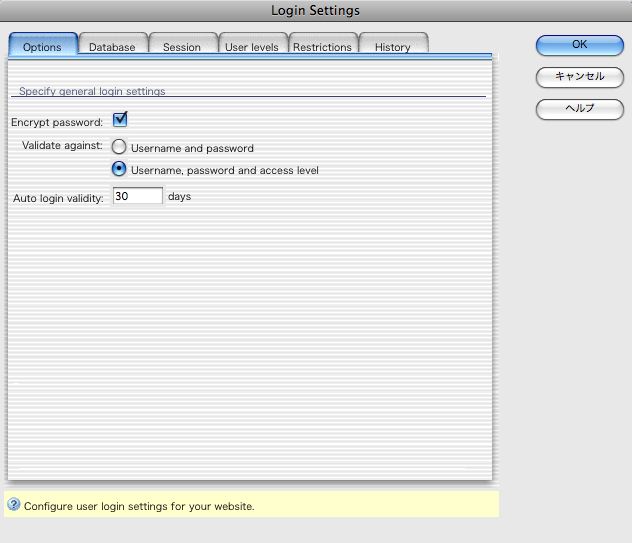Open the Database tab
This screenshot has width=632, height=543.
[112, 47]
